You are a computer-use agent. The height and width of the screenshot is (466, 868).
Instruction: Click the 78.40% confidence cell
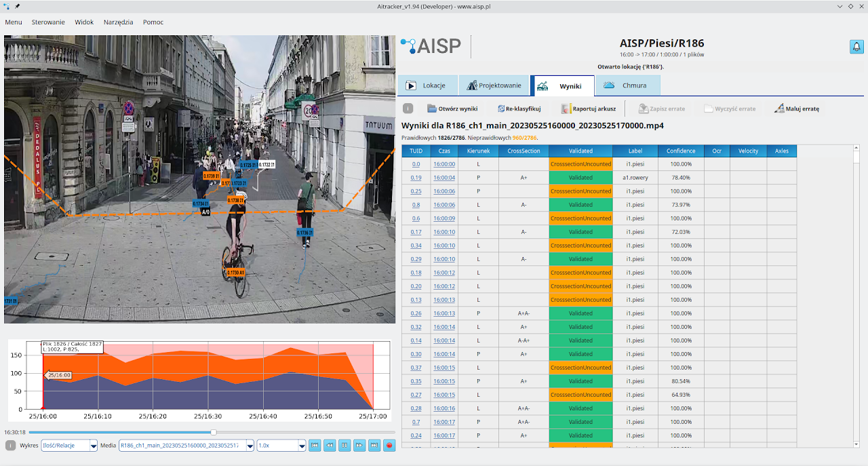(681, 178)
